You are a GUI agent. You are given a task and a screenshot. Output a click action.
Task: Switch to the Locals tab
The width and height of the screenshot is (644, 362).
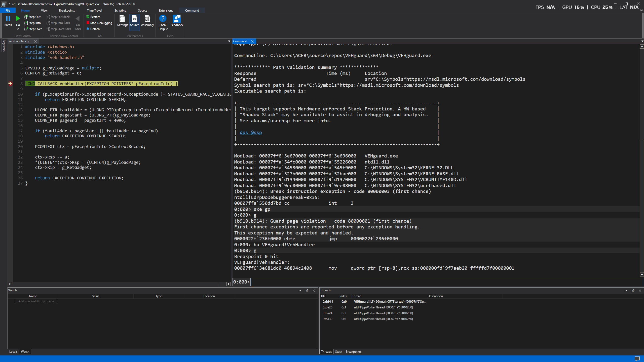coord(13,352)
